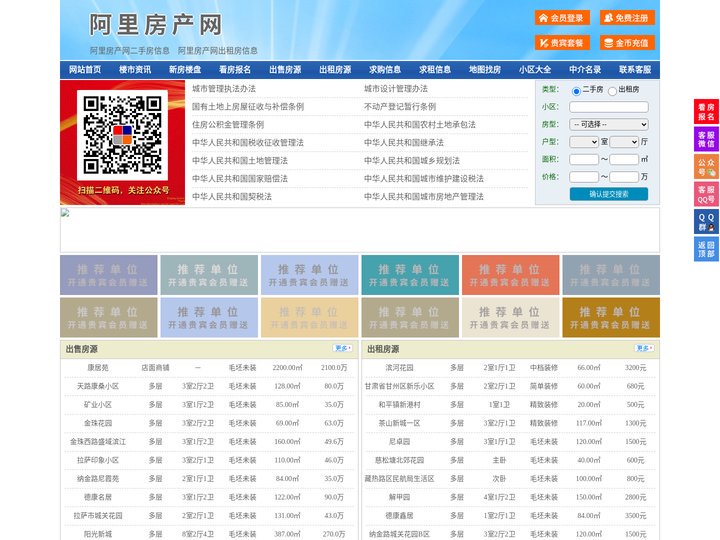
Task: Click the red 看房报名 sidebar icon
Action: pyautogui.click(x=706, y=112)
